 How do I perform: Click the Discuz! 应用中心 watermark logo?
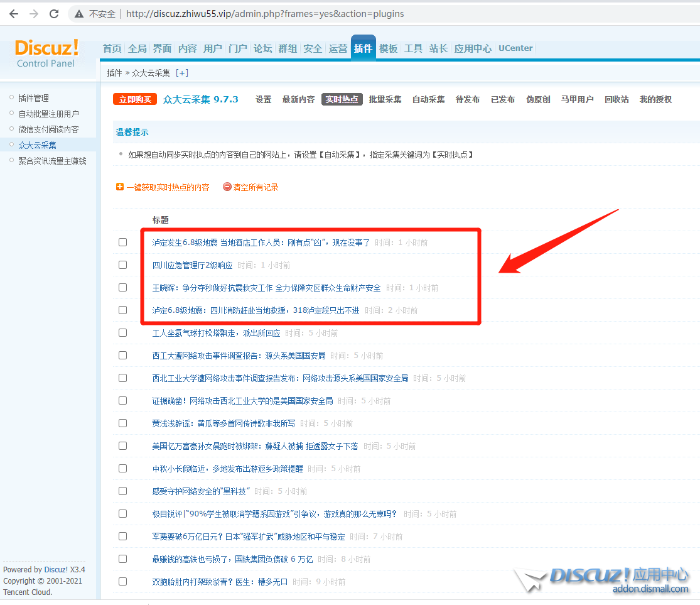(x=603, y=579)
